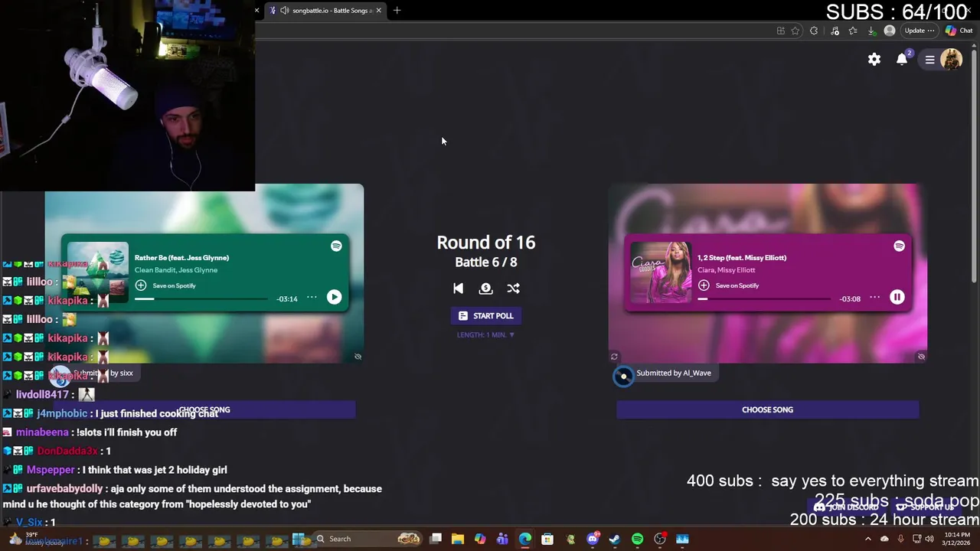
Task: Click the Support Us button
Action: (x=926, y=507)
